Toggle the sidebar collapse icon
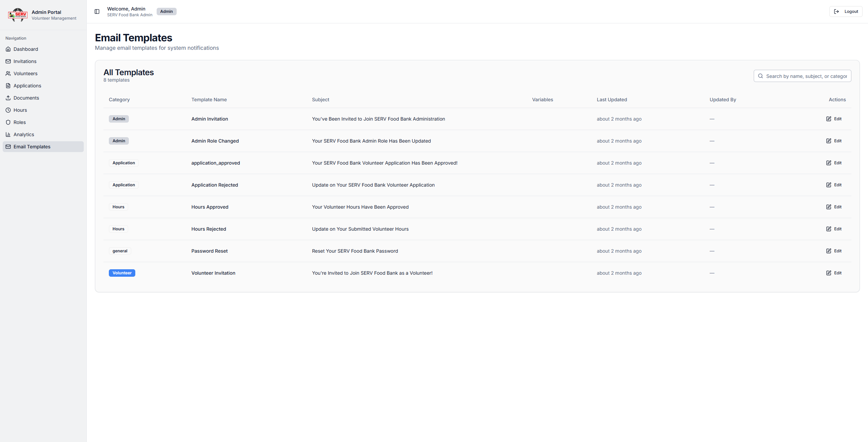Viewport: 868px width, 442px height. click(x=97, y=12)
